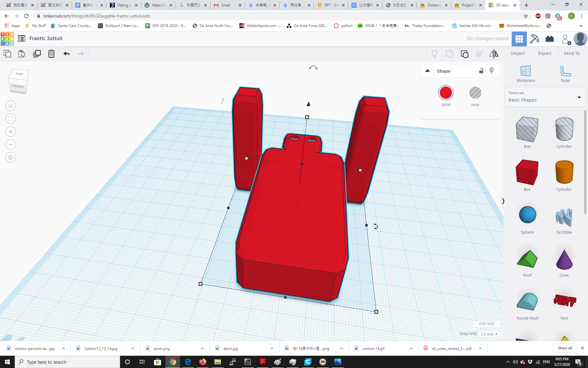Image resolution: width=588 pixels, height=368 pixels.
Task: Expand carbon-14.gif download menu arrow
Action: coord(411,348)
